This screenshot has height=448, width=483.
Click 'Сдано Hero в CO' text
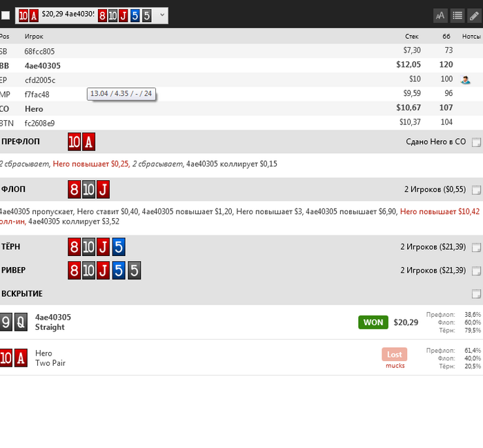point(436,142)
